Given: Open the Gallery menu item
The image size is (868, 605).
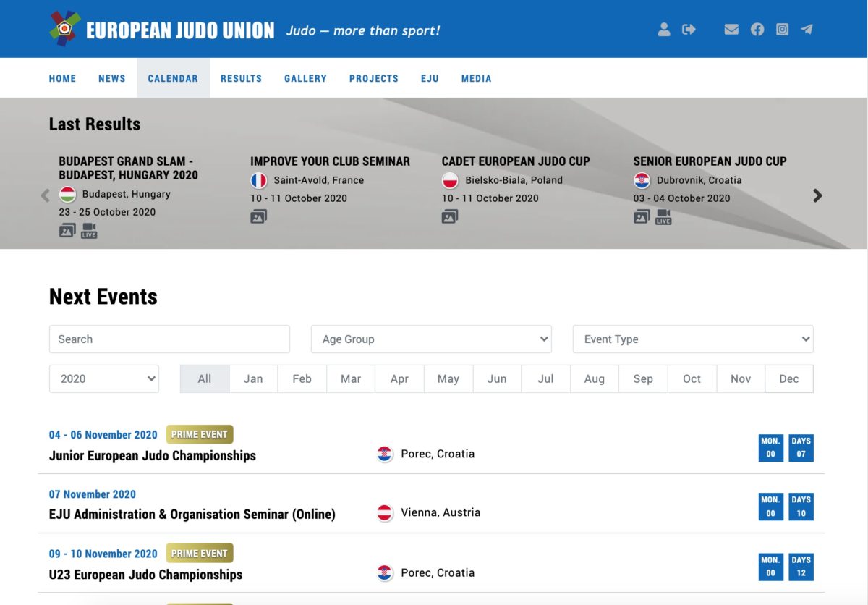Looking at the screenshot, I should coord(305,78).
